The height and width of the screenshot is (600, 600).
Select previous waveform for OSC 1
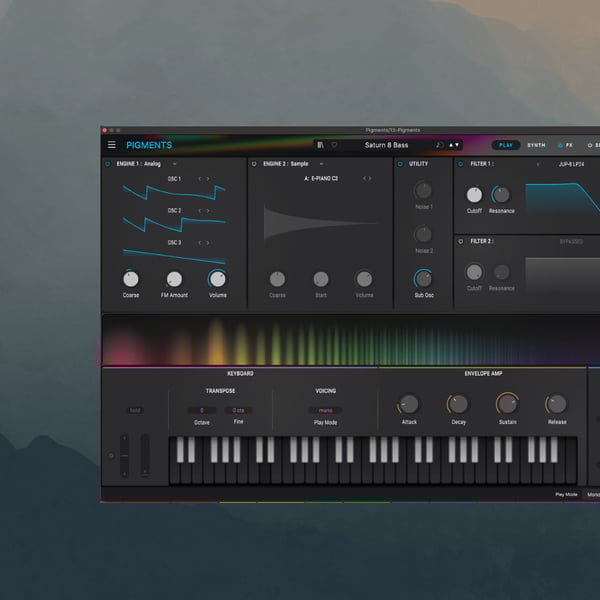point(199,179)
